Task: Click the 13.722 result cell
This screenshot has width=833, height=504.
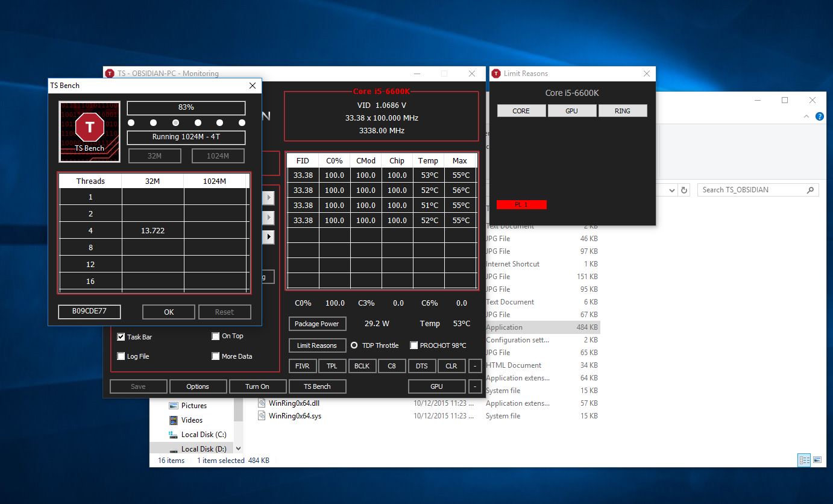Action: click(153, 231)
